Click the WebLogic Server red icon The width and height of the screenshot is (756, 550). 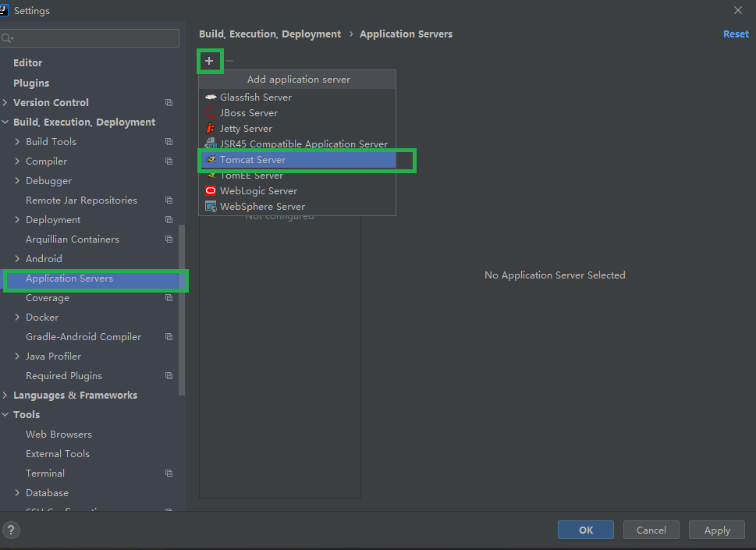pos(211,190)
